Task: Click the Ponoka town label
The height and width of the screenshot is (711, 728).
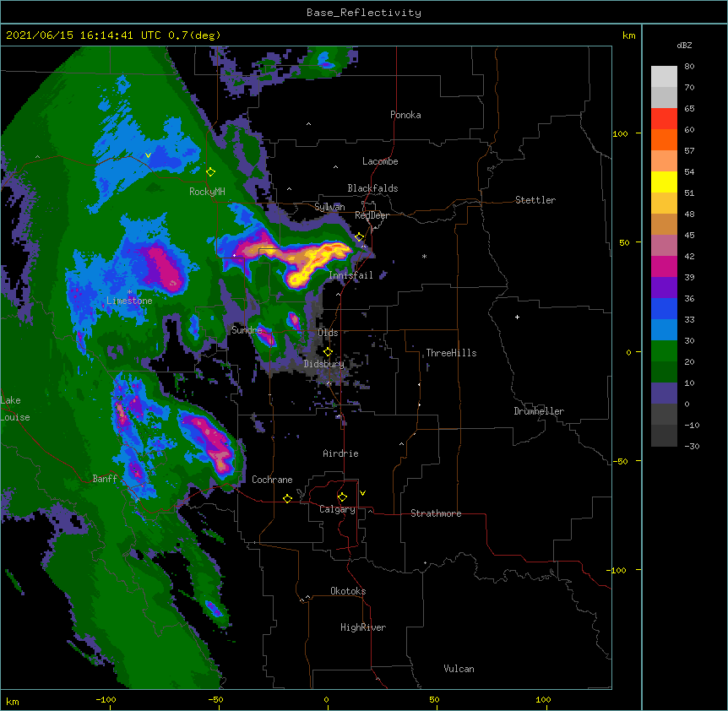Action: [x=405, y=115]
